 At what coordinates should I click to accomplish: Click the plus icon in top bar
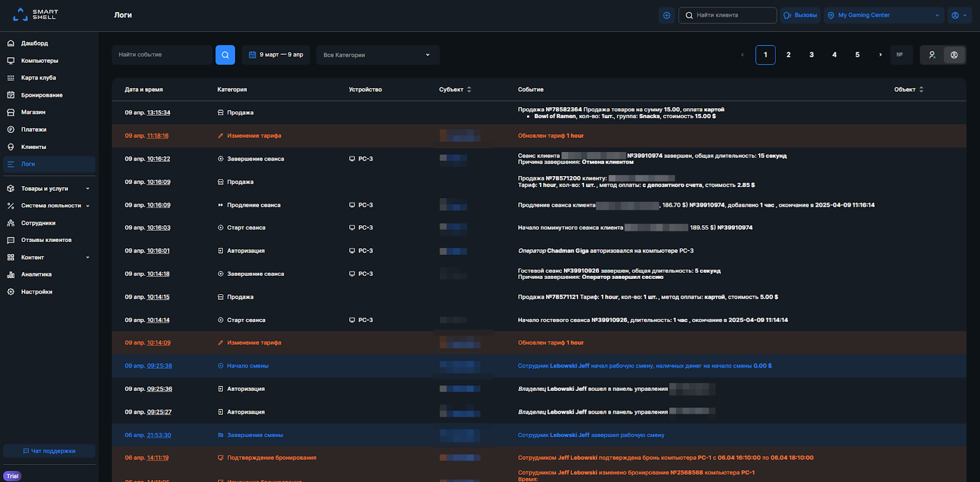coord(667,15)
